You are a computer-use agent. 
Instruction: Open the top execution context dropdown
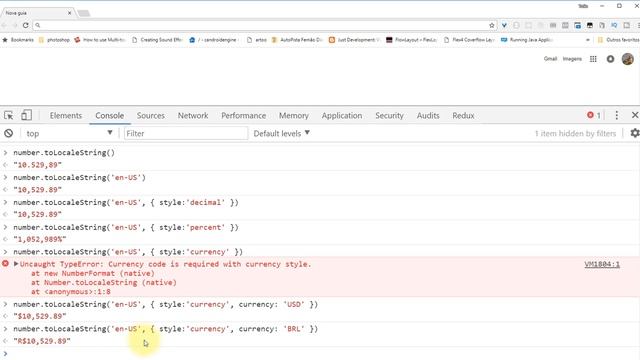pyautogui.click(x=69, y=133)
